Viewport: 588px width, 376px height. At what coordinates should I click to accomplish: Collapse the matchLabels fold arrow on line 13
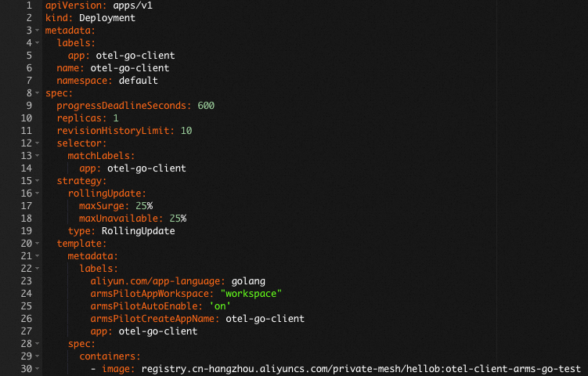37,156
